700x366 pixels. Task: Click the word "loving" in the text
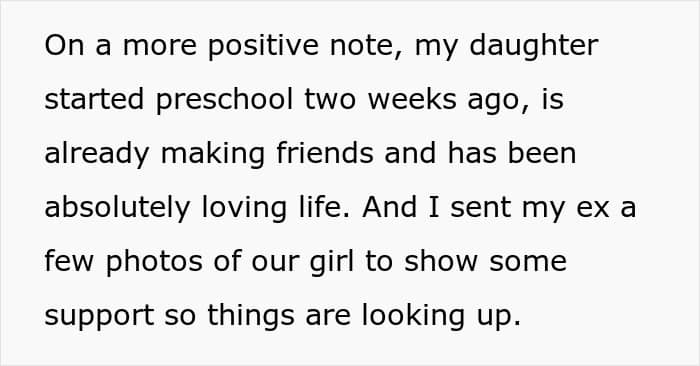point(244,208)
